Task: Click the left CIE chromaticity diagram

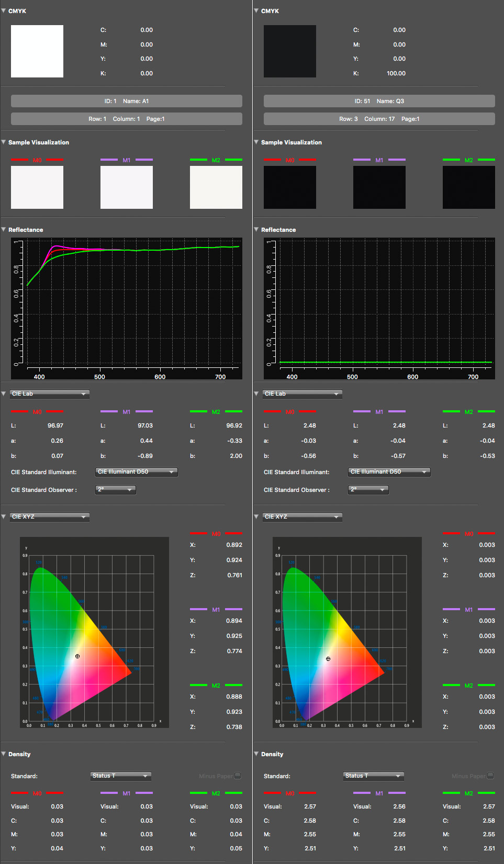Action: (x=94, y=632)
